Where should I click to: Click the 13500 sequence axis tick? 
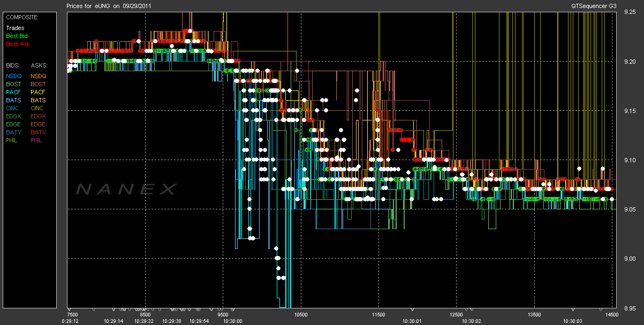pyautogui.click(x=535, y=314)
